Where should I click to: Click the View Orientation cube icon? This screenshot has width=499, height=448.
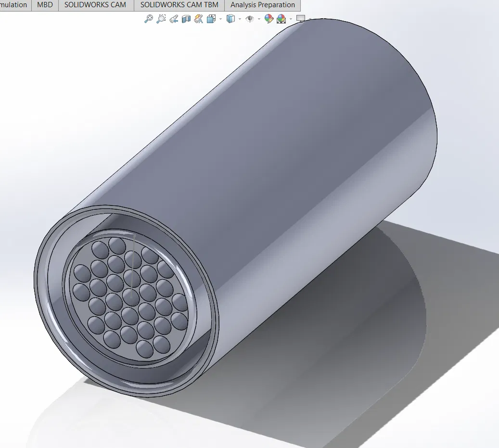[211, 19]
